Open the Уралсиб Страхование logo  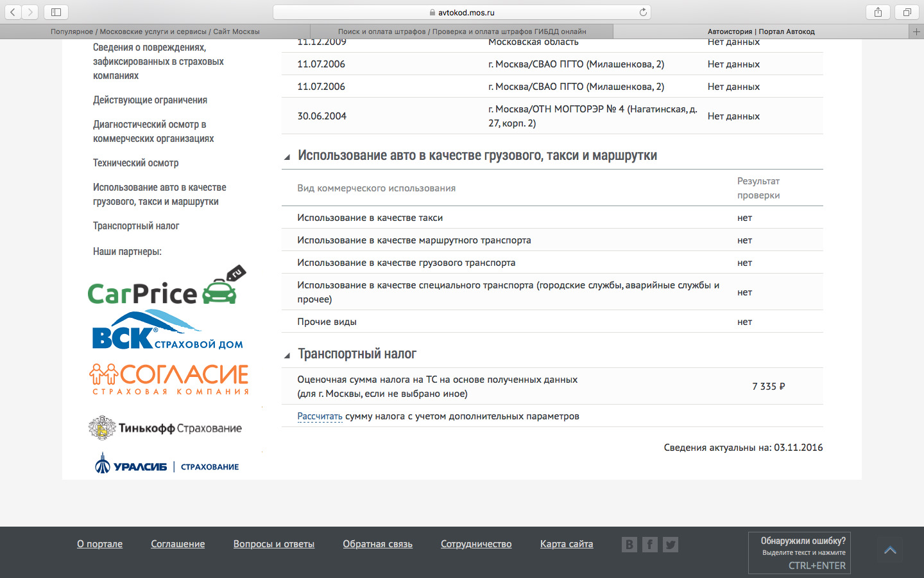tap(167, 464)
